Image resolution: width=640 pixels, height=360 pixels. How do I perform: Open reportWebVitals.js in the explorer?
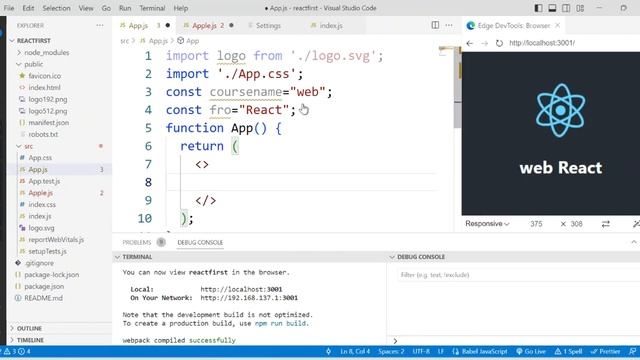tap(56, 240)
